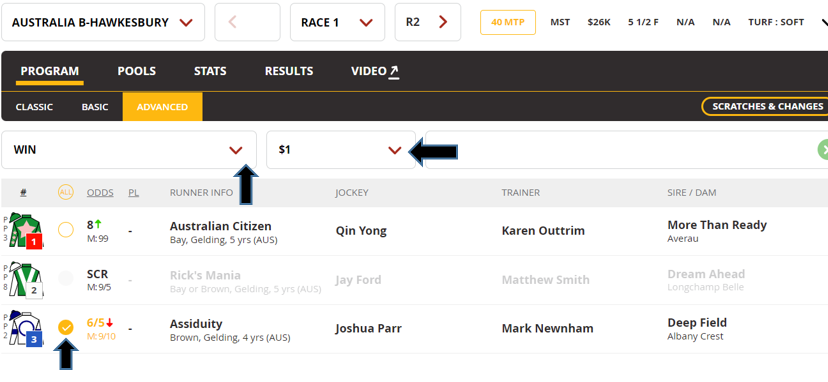Screen dimensions: 828x382
Task: Open the $1 bet amount dropdown
Action: click(x=341, y=150)
